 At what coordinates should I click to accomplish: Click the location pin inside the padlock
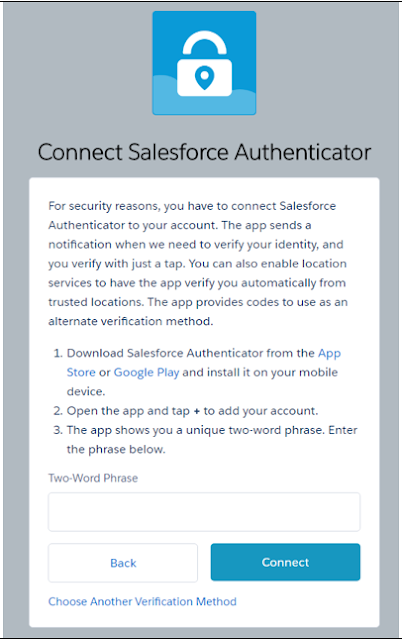tap(204, 78)
